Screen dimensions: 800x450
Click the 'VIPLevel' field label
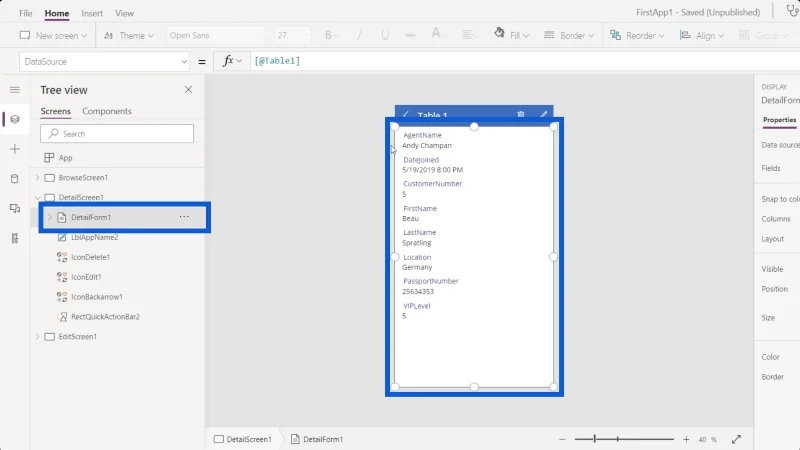tap(417, 306)
